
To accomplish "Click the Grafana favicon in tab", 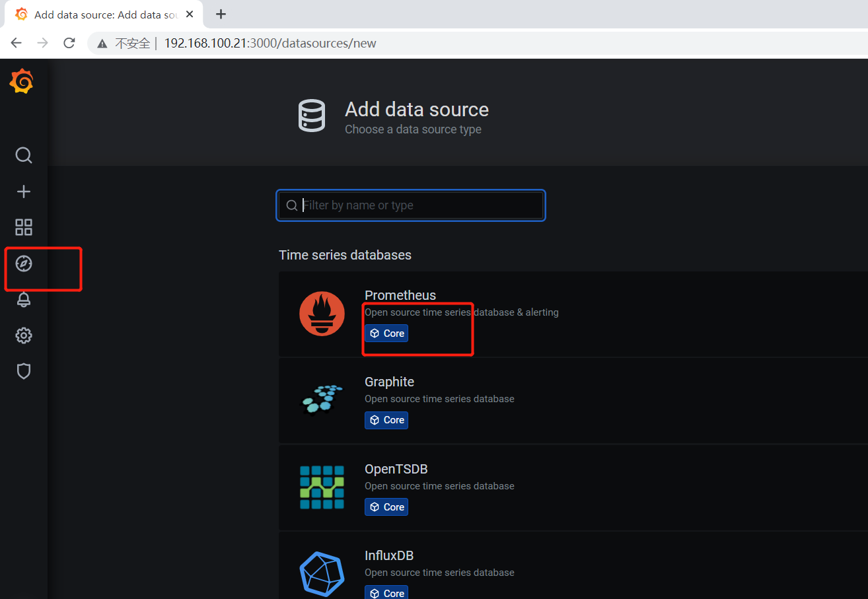I will 21,15.
